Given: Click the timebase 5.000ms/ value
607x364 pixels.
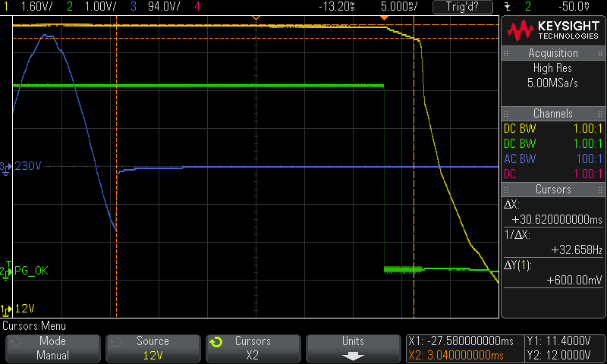Looking at the screenshot, I should point(399,6).
